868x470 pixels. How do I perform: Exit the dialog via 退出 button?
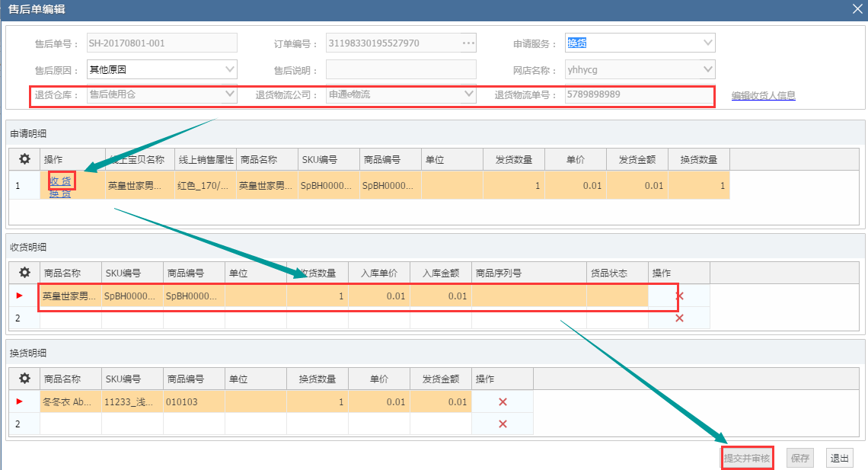[838, 457]
